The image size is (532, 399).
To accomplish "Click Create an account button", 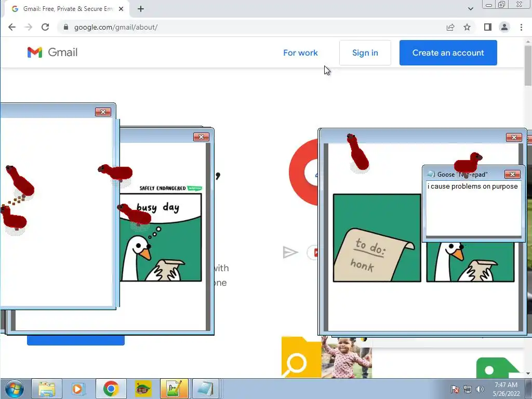I will [448, 52].
